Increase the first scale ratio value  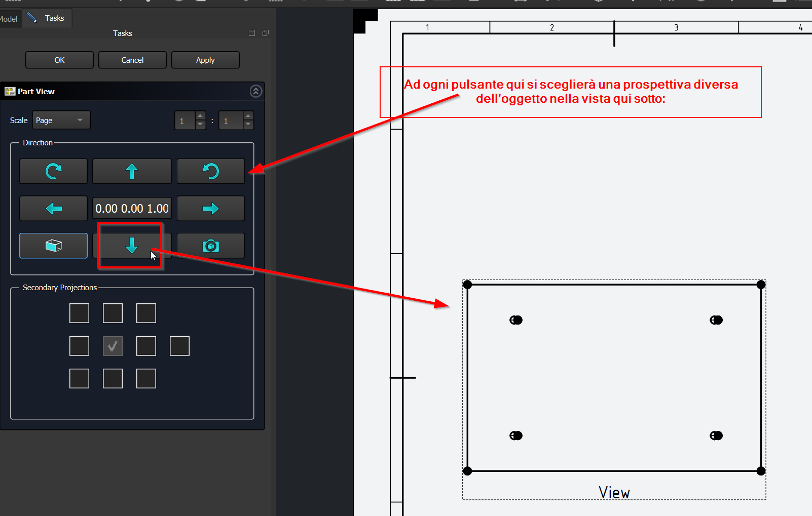(x=200, y=116)
